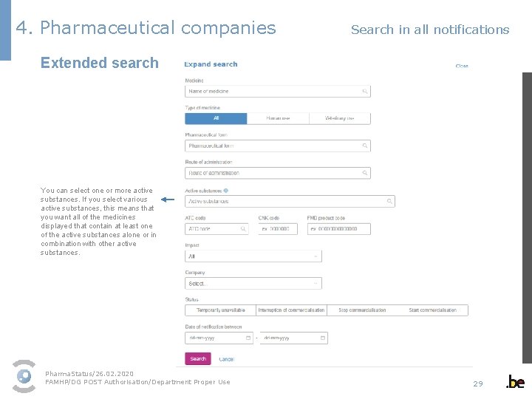The height and width of the screenshot is (399, 532).
Task: Toggle the "Temporarily unavailable" status filter
Action: click(x=220, y=310)
